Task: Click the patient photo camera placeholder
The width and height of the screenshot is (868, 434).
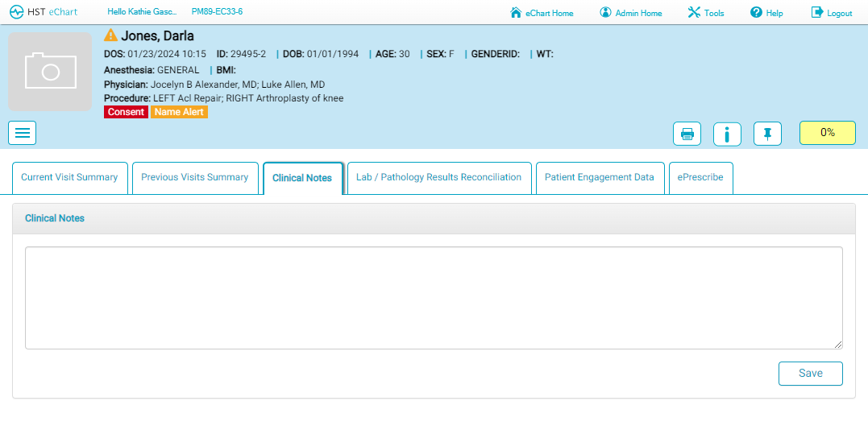Action: point(50,72)
